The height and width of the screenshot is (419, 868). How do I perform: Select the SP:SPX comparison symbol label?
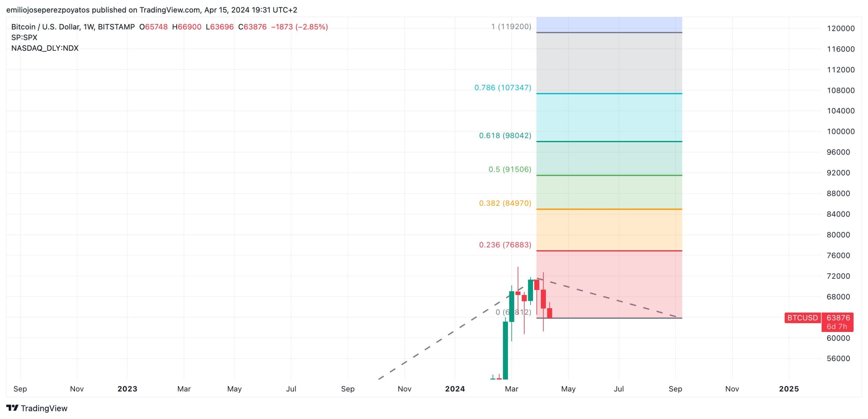[x=24, y=38]
